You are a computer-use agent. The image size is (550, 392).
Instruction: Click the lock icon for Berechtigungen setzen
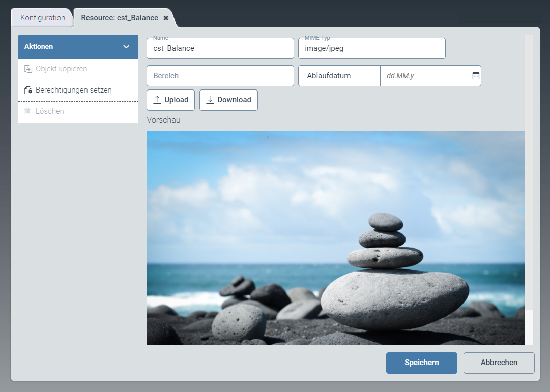pyautogui.click(x=28, y=90)
